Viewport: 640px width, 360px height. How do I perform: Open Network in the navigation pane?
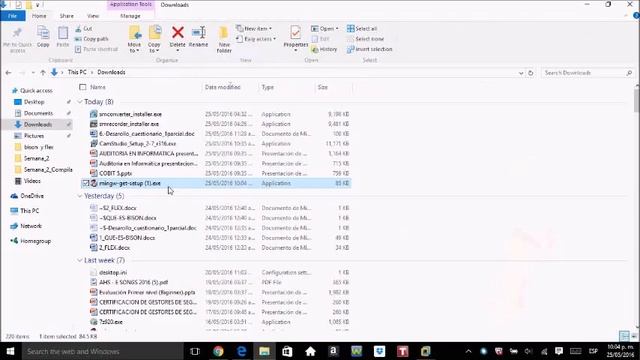pyautogui.click(x=26, y=226)
